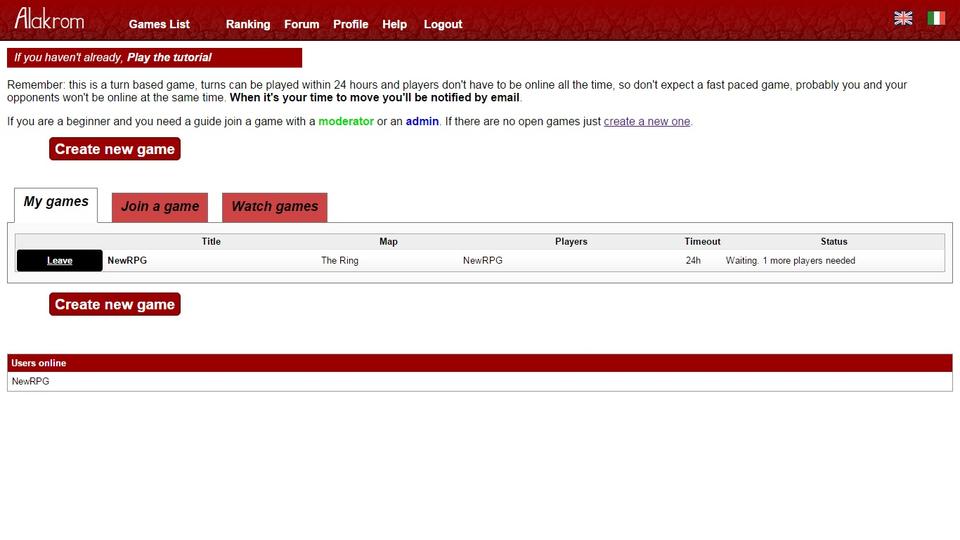The image size is (960, 540).
Task: Log out using the Logout link
Action: [443, 24]
